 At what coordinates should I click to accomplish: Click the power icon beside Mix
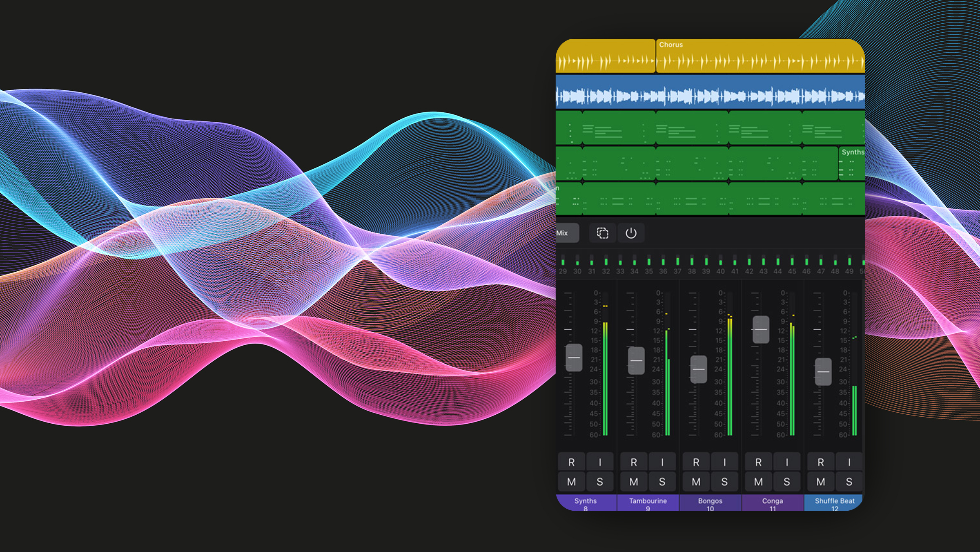tap(631, 233)
